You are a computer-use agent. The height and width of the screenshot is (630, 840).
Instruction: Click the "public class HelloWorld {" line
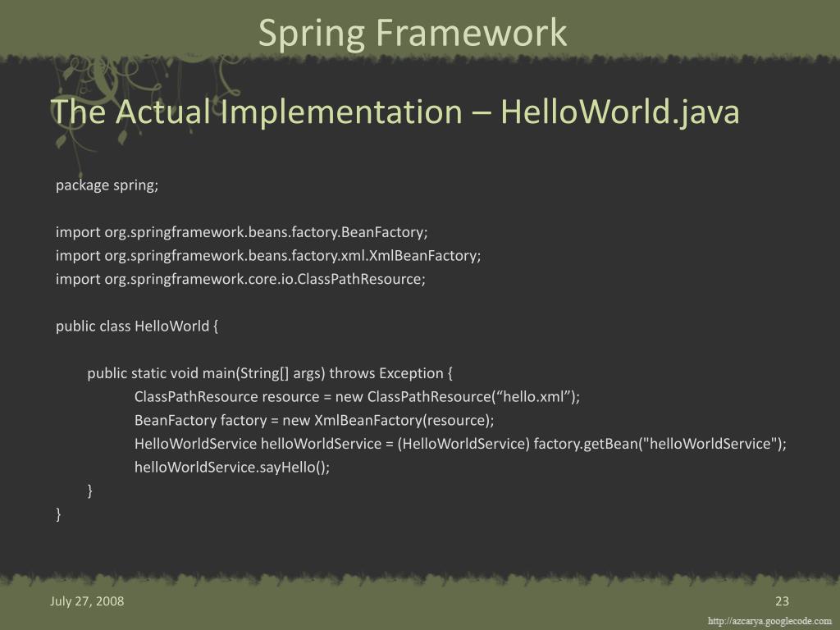click(x=137, y=326)
